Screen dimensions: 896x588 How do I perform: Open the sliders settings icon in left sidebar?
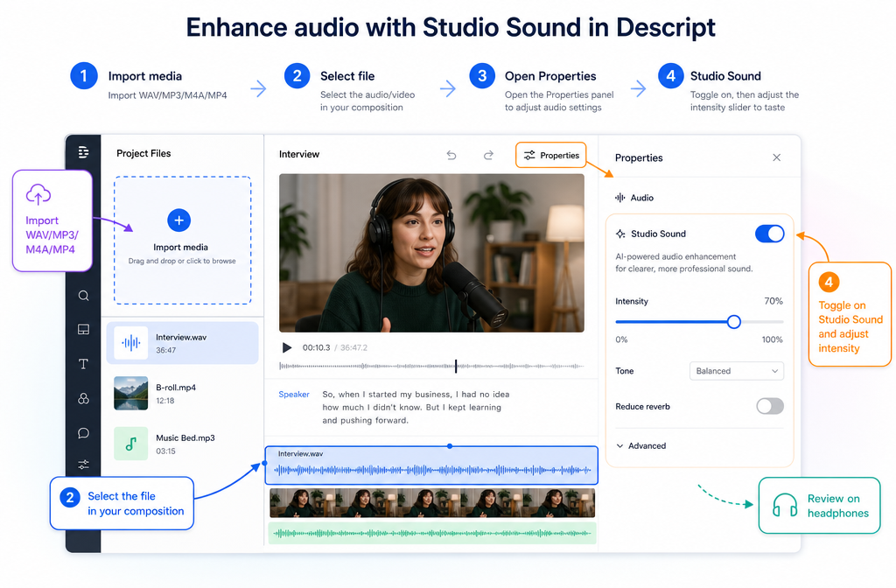pos(83,465)
